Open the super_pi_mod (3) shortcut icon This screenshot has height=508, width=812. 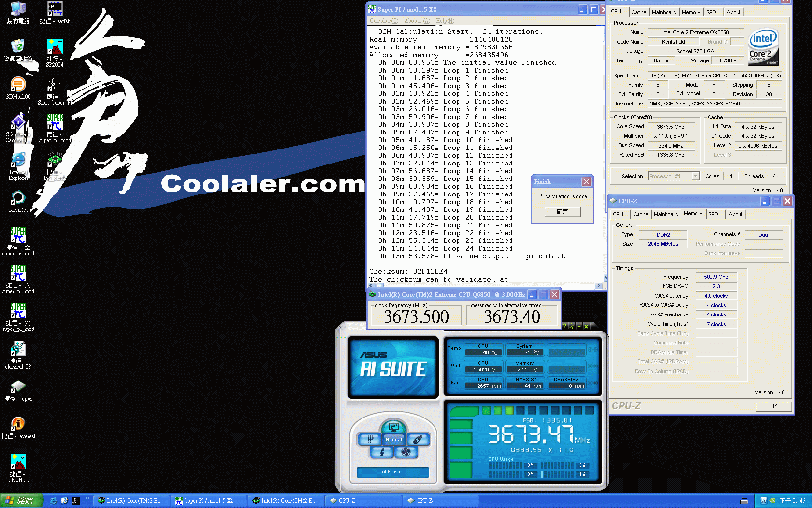point(18,279)
